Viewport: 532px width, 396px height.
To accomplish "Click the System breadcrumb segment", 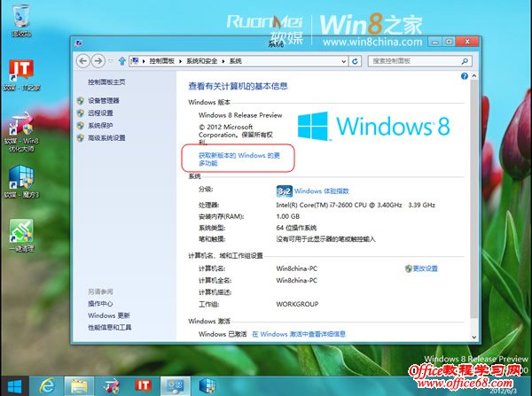I will pyautogui.click(x=236, y=61).
